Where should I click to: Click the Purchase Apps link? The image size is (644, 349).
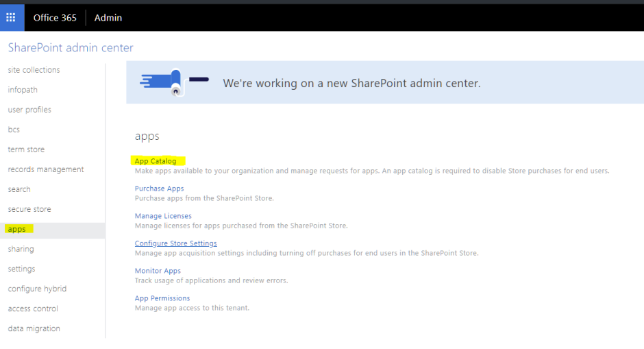159,189
